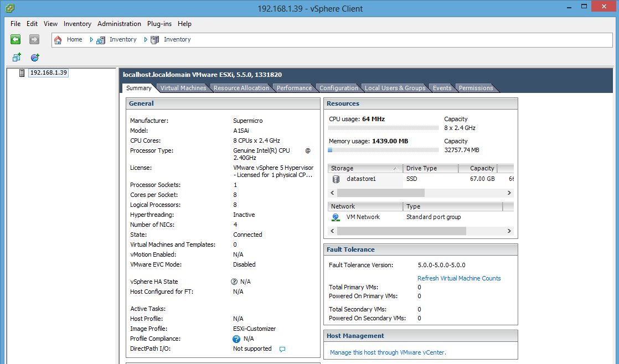619x364 pixels.
Task: Click the new virtual machine toolbar icon
Action: [x=17, y=58]
